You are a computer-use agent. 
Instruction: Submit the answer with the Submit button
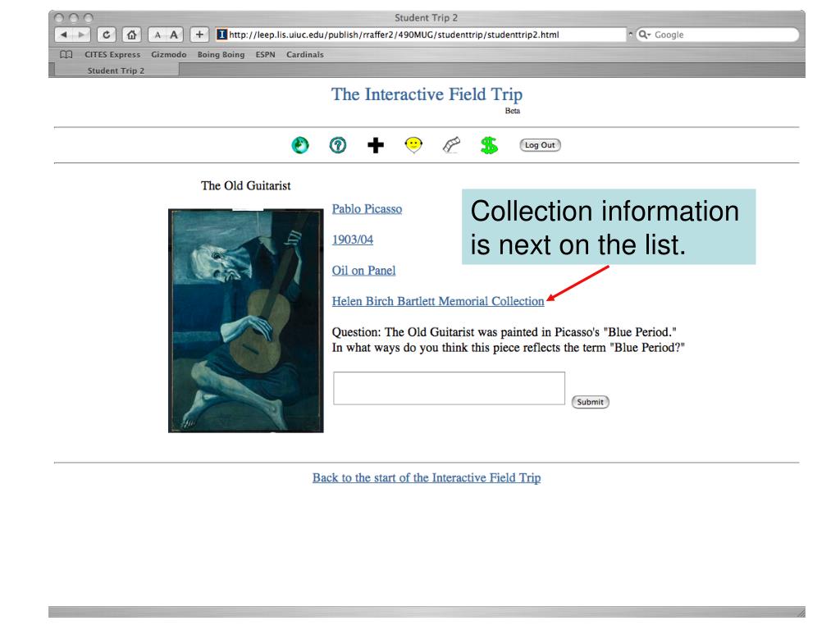click(x=591, y=402)
